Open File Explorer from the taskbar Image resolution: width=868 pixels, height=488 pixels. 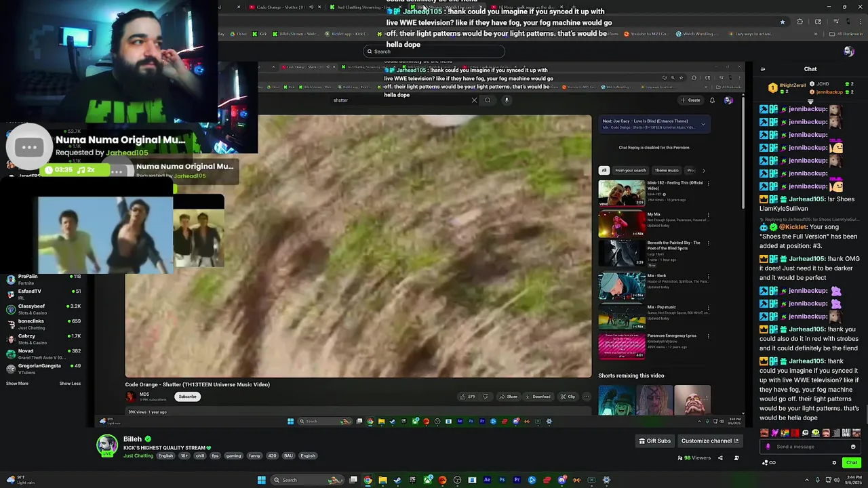click(382, 480)
